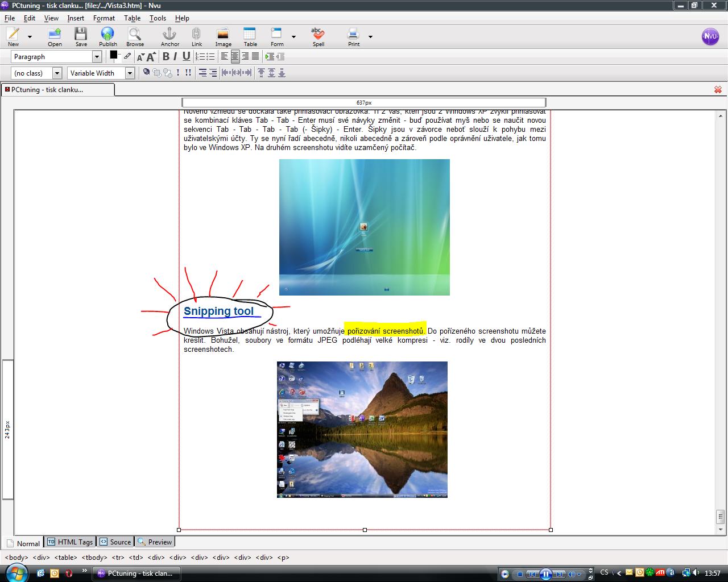Save the page with the Save icon
The height and width of the screenshot is (582, 728).
point(81,36)
